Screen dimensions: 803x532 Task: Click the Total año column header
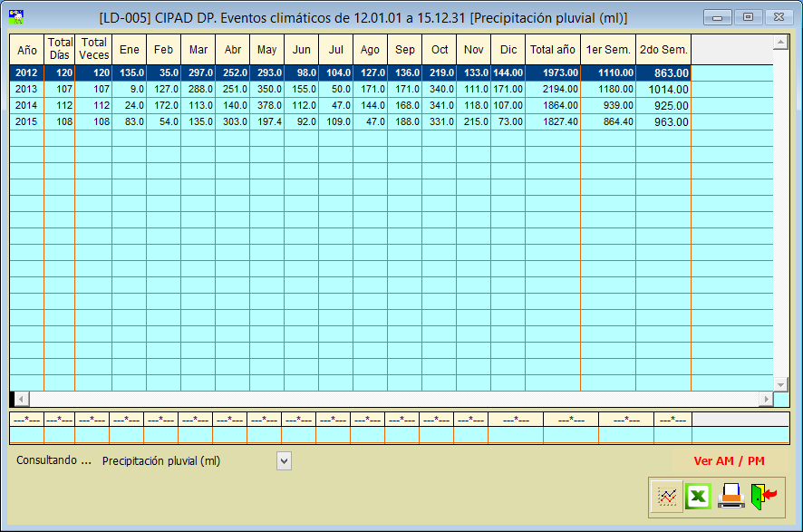click(553, 50)
